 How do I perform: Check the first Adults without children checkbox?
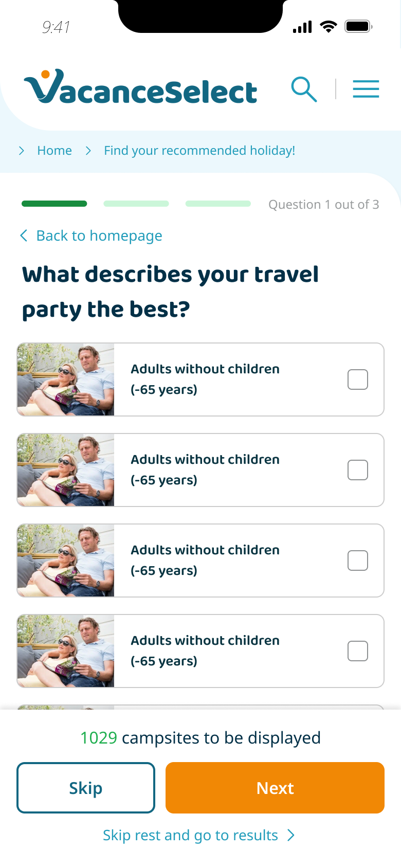[358, 379]
